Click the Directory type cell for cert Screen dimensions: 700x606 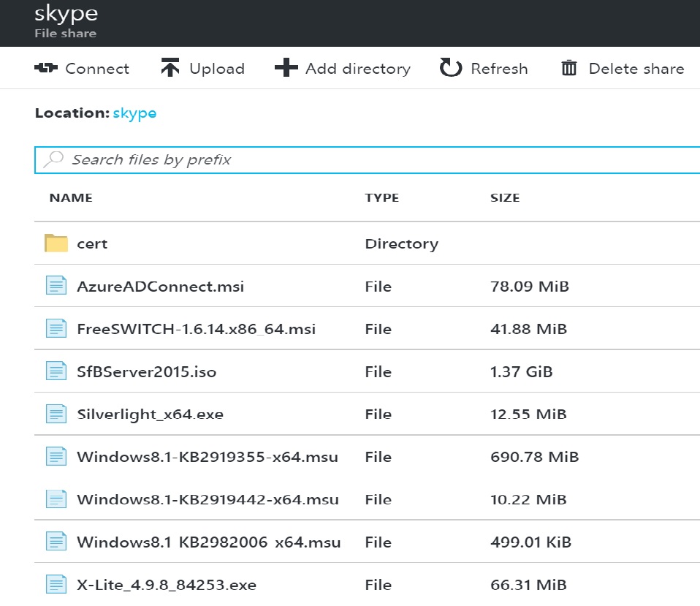point(402,244)
